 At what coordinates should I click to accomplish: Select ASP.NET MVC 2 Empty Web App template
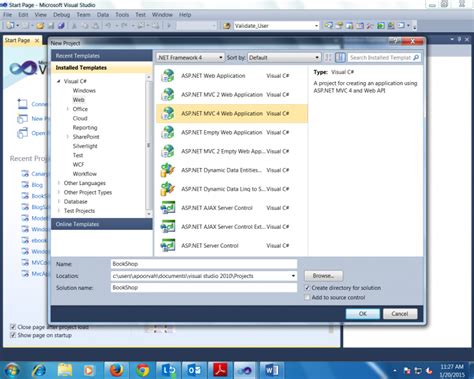[x=232, y=151]
